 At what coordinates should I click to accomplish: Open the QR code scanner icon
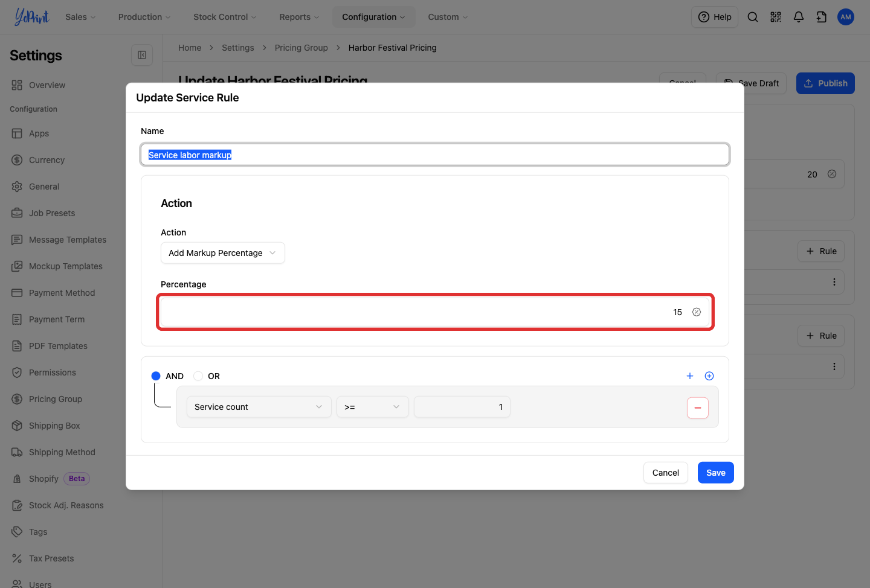[x=776, y=17]
